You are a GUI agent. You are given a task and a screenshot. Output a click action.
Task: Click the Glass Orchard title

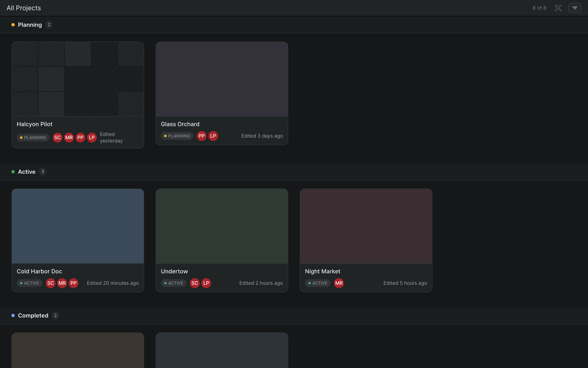click(x=180, y=124)
